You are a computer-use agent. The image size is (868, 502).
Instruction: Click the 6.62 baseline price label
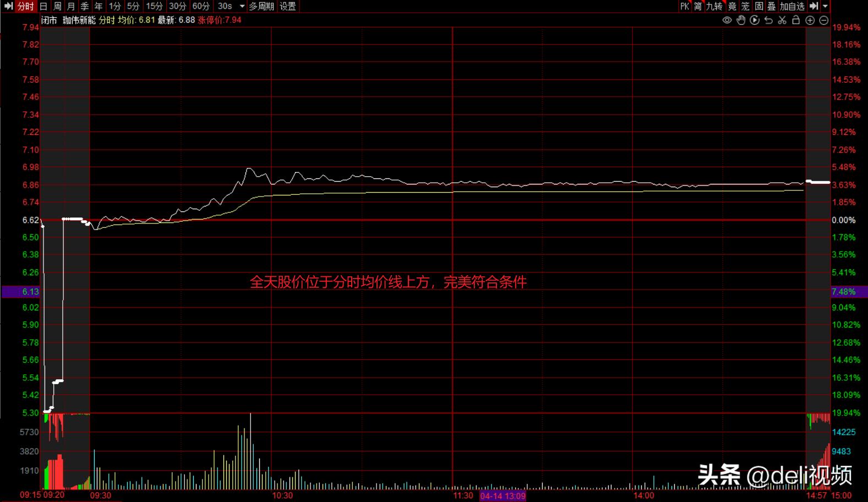(x=30, y=220)
